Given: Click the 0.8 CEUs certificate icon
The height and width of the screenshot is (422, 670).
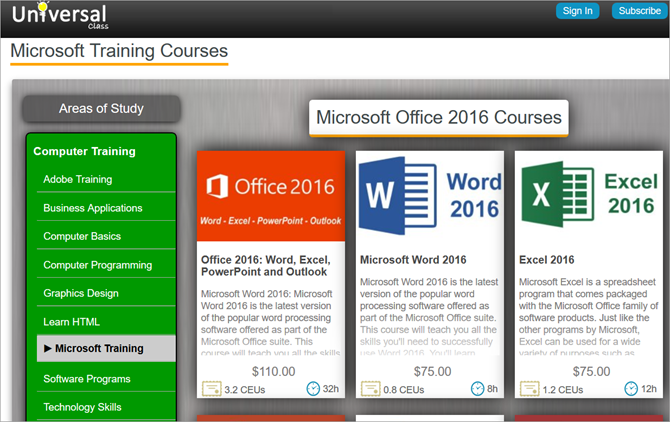Looking at the screenshot, I should (x=370, y=389).
